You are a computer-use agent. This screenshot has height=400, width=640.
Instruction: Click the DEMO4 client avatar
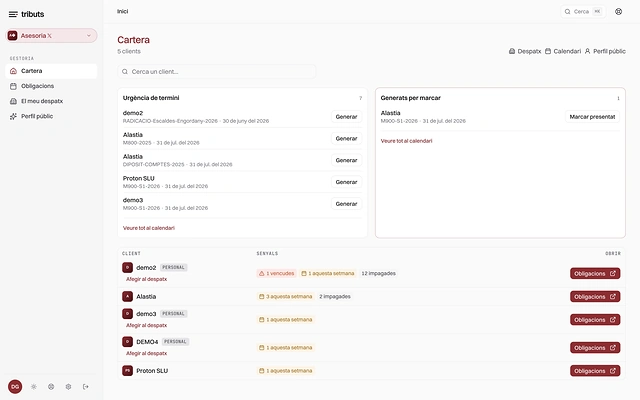click(127, 341)
